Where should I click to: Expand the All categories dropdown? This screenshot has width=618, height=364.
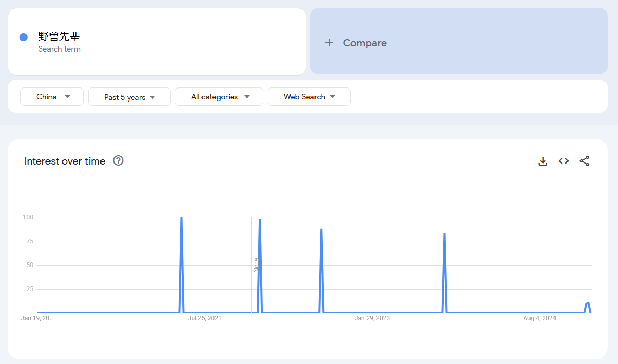pos(219,97)
